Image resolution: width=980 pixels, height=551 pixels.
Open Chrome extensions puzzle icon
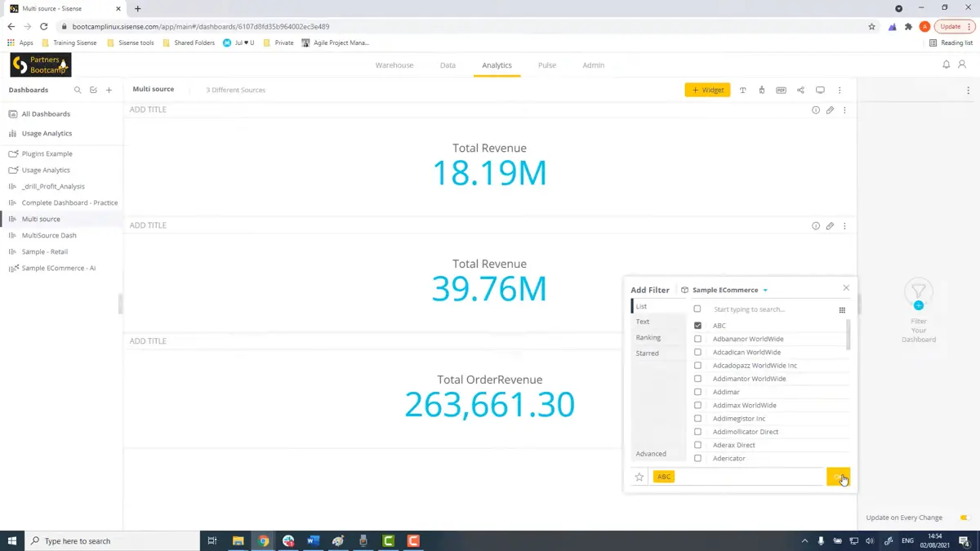(x=908, y=26)
